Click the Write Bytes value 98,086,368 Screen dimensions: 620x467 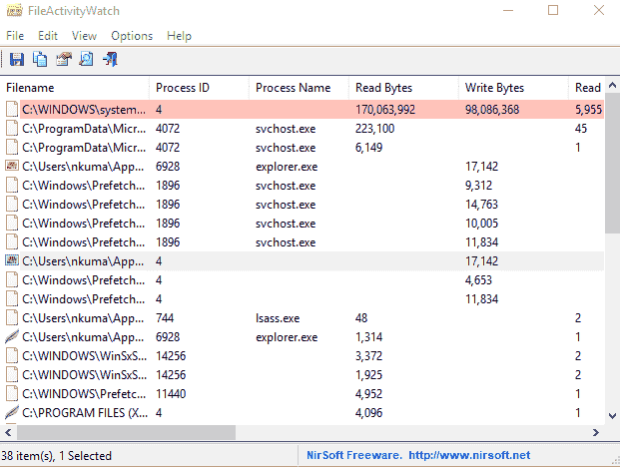[492, 110]
